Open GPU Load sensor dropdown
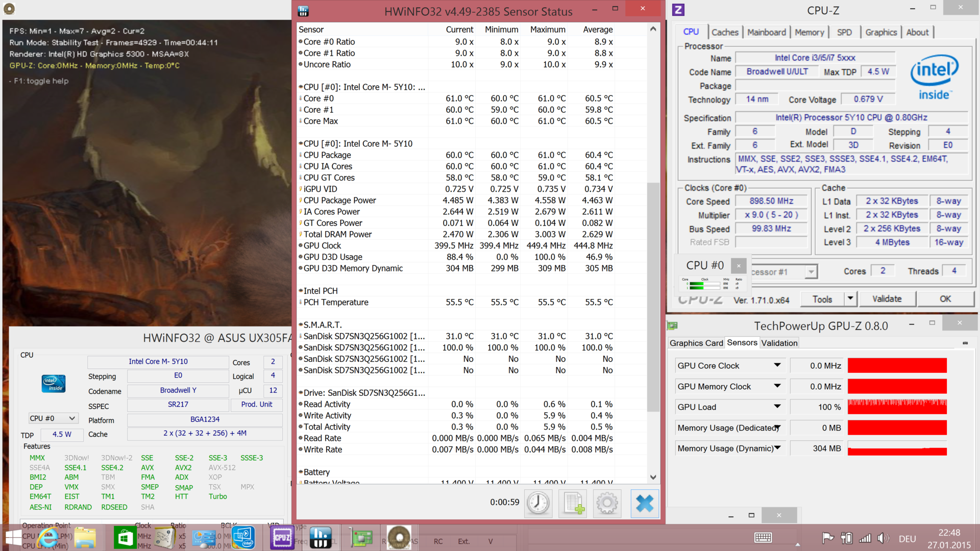The width and height of the screenshot is (980, 551). [777, 407]
